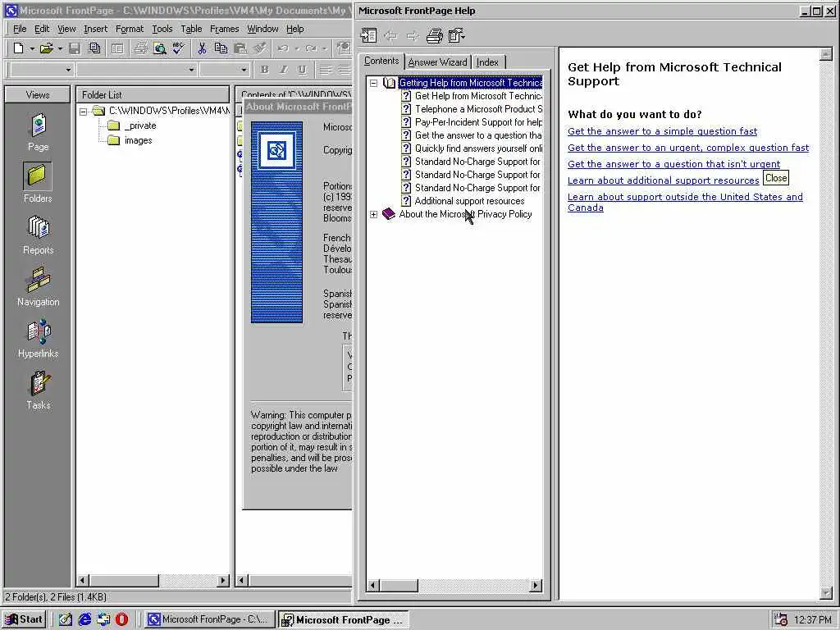Image resolution: width=840 pixels, height=630 pixels.
Task: Open Tasks view in Views bar
Action: (38, 391)
